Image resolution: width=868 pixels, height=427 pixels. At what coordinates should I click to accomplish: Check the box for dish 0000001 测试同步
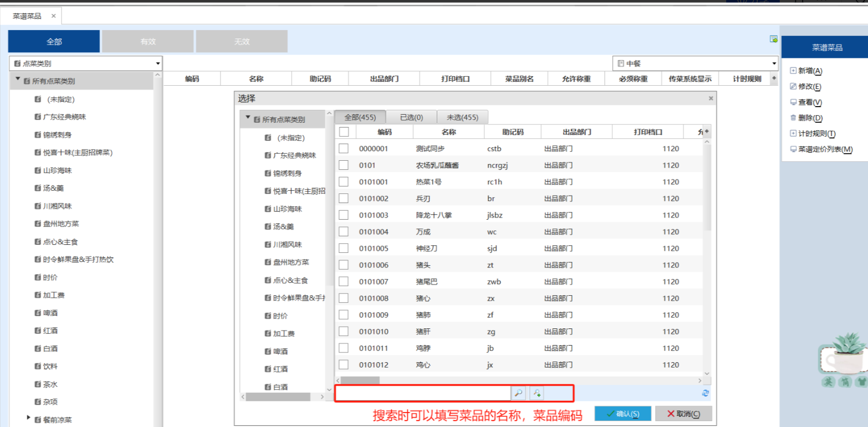point(344,148)
